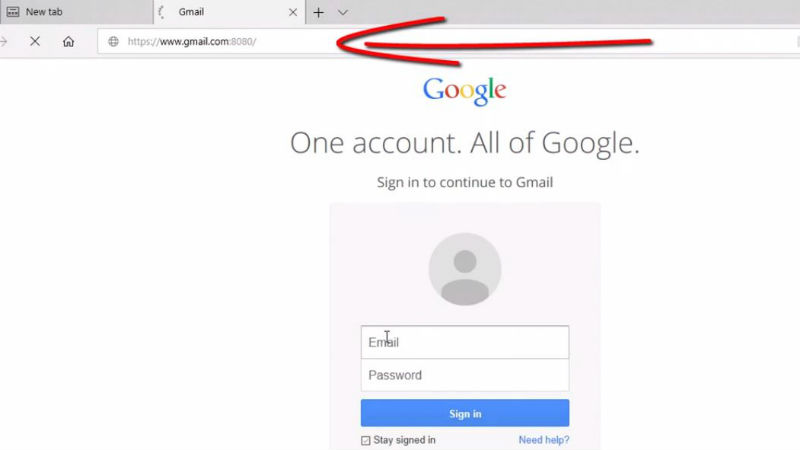Expand the tab list chevron dropdown
Image resolution: width=800 pixels, height=450 pixels.
tap(343, 12)
